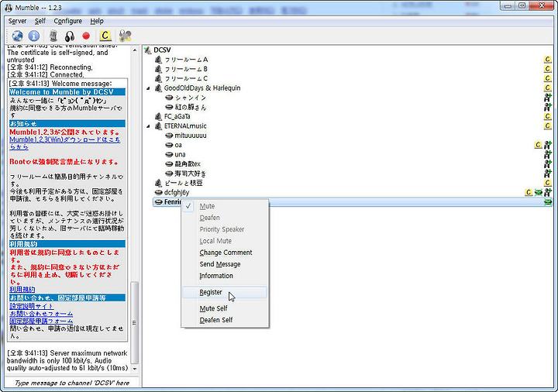The image size is (558, 392).
Task: Click the comment icon on ETERNALmusic row
Action: [x=548, y=126]
